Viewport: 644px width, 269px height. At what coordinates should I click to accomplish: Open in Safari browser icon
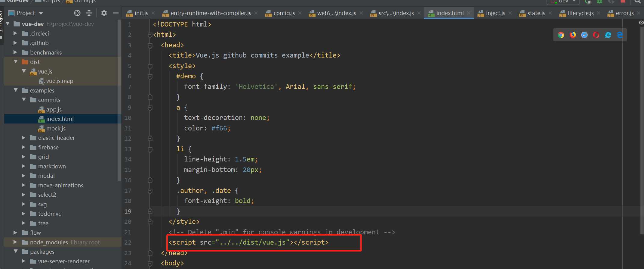(x=584, y=35)
